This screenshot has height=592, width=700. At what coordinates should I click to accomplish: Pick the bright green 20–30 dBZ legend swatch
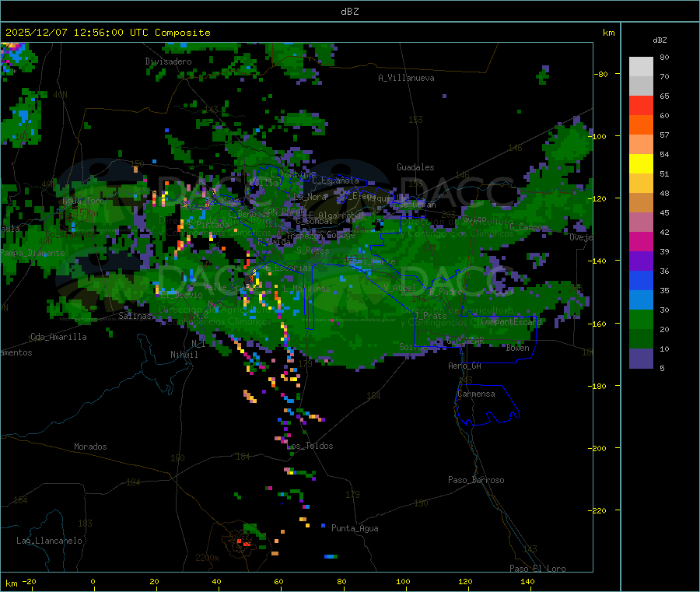(641, 320)
